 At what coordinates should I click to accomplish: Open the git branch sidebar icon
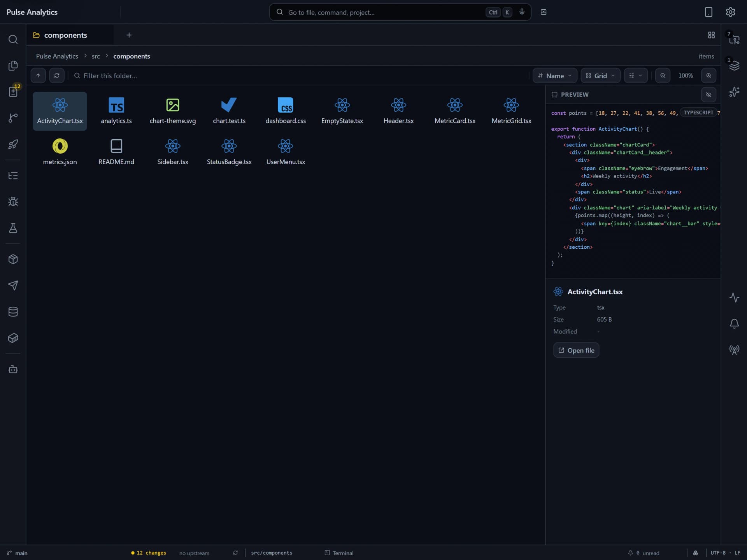13,118
